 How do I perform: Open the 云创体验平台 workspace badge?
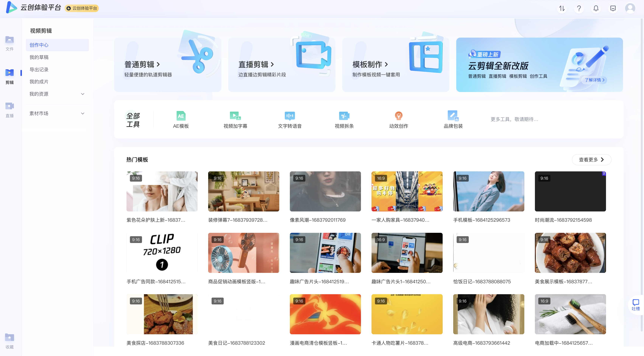click(x=82, y=8)
